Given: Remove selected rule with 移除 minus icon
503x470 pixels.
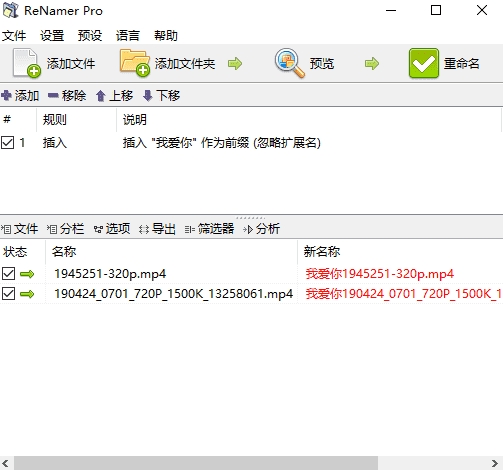Looking at the screenshot, I should tap(53, 96).
